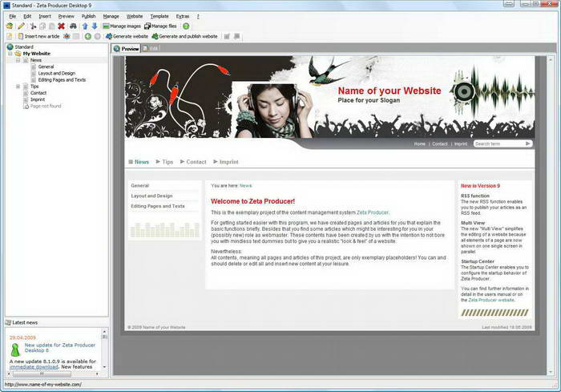This screenshot has width=561, height=392.
Task: Click the last greyed icon on second toolbar
Action: click(x=237, y=36)
